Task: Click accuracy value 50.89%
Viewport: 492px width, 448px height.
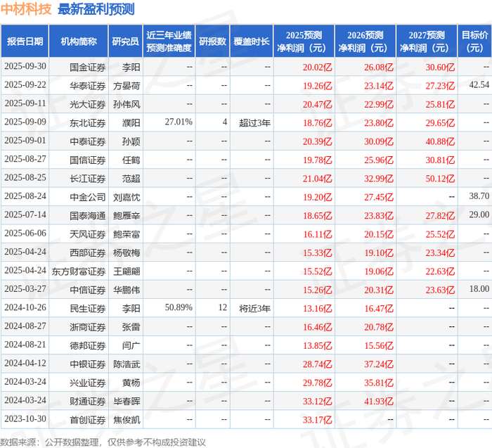Action: [x=179, y=307]
